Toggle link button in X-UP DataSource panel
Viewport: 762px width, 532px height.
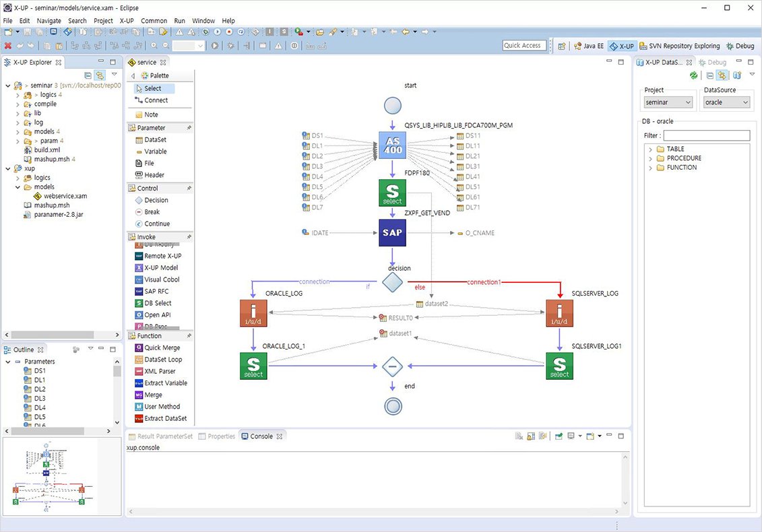722,75
